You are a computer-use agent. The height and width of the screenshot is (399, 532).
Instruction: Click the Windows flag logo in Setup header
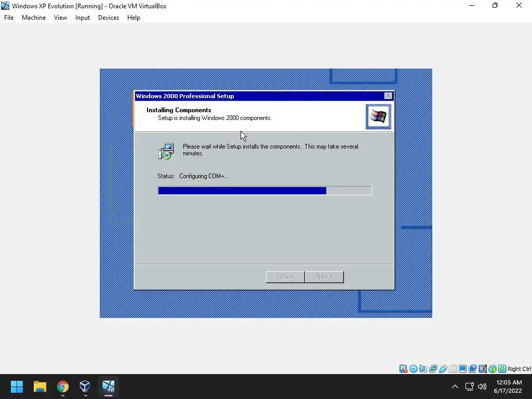click(378, 117)
